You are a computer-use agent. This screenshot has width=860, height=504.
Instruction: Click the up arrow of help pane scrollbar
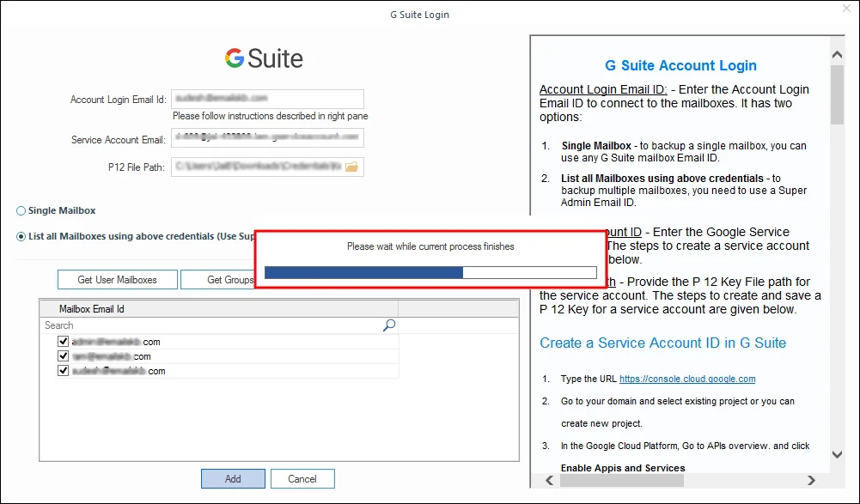pyautogui.click(x=837, y=54)
